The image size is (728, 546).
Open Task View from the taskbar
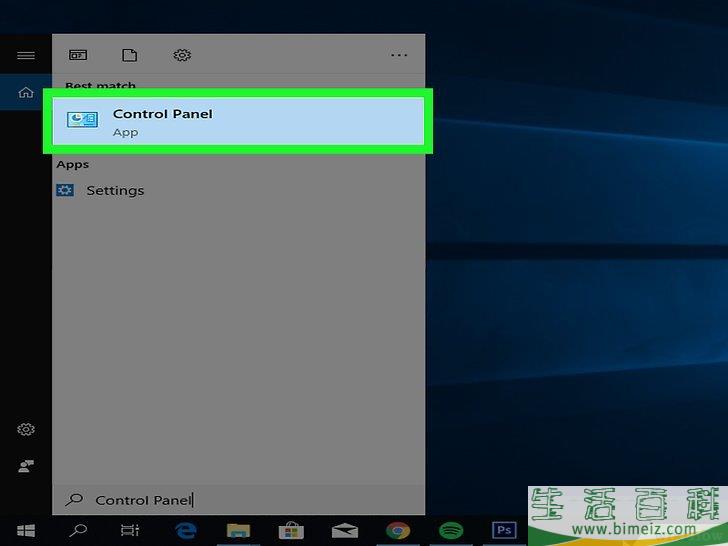point(130,530)
